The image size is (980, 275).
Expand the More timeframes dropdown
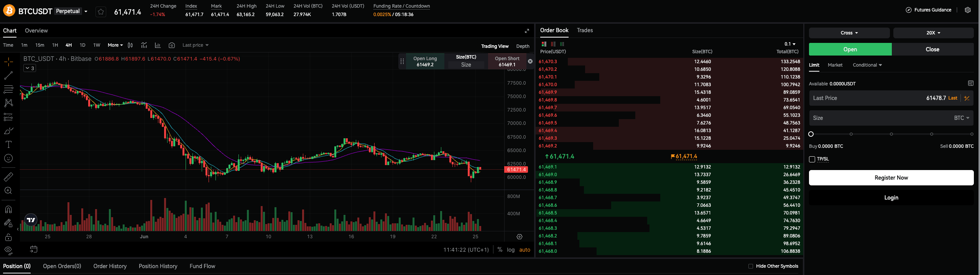(115, 45)
